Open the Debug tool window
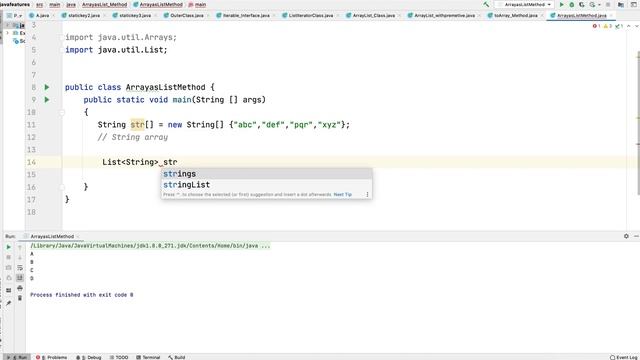 pos(89,357)
